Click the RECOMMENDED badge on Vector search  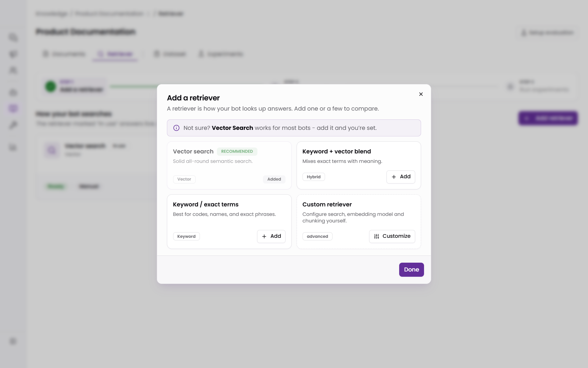click(237, 151)
